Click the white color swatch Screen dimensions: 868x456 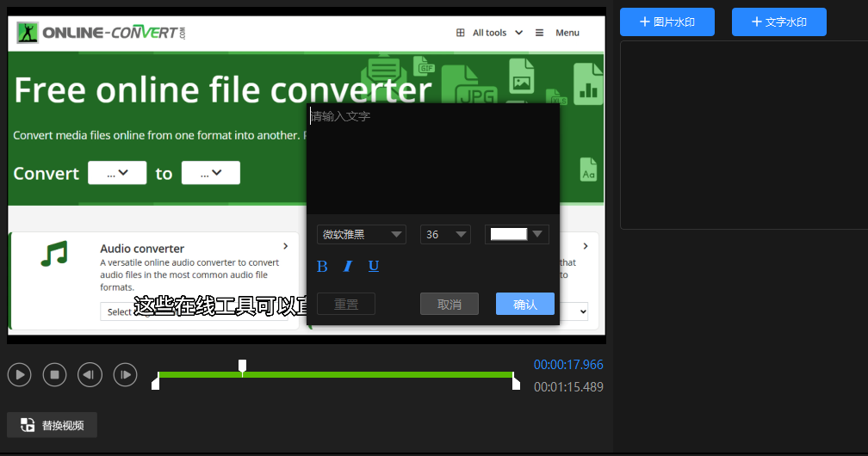click(x=509, y=234)
